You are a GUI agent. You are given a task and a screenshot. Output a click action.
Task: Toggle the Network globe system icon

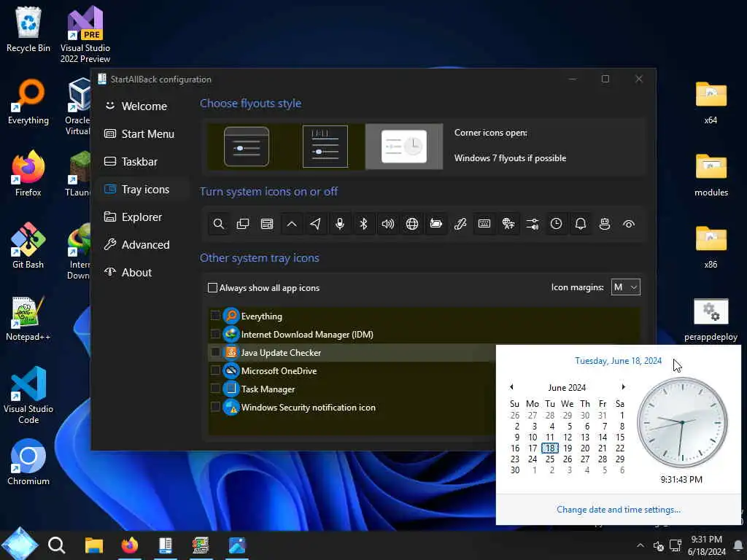412,224
